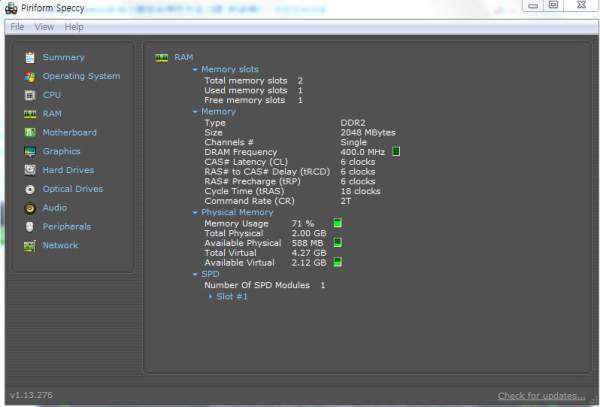Click the Summary clipboard icon

(30, 57)
